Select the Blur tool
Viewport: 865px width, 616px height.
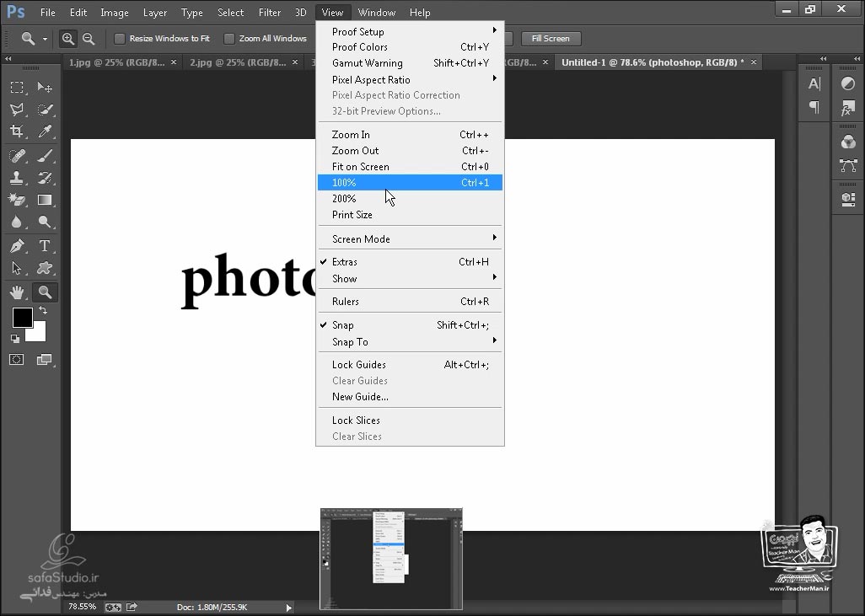pos(17,222)
